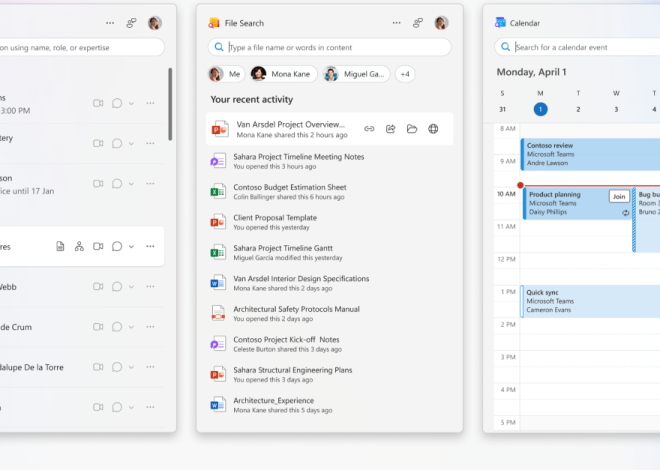Open org chart icon in highlighted person row
The height and width of the screenshot is (470, 660).
click(79, 246)
